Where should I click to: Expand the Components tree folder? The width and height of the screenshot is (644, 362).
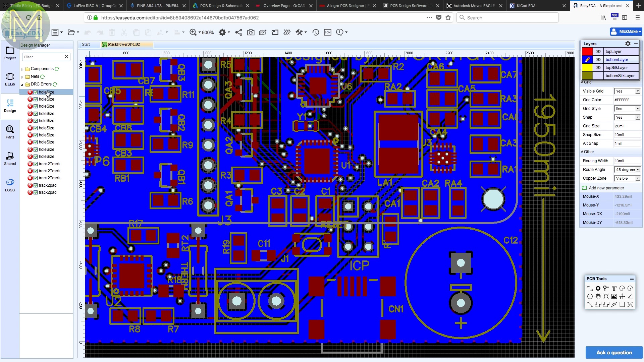point(22,69)
